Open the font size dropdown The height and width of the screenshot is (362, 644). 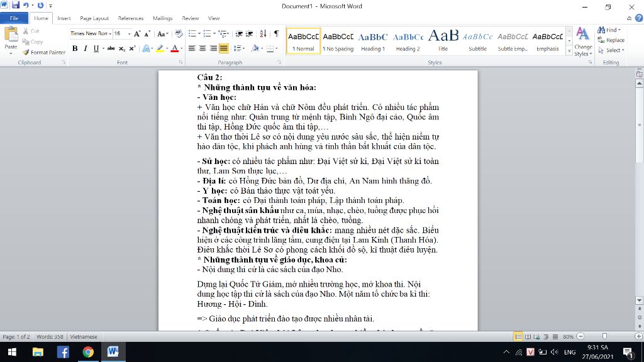pos(129,34)
